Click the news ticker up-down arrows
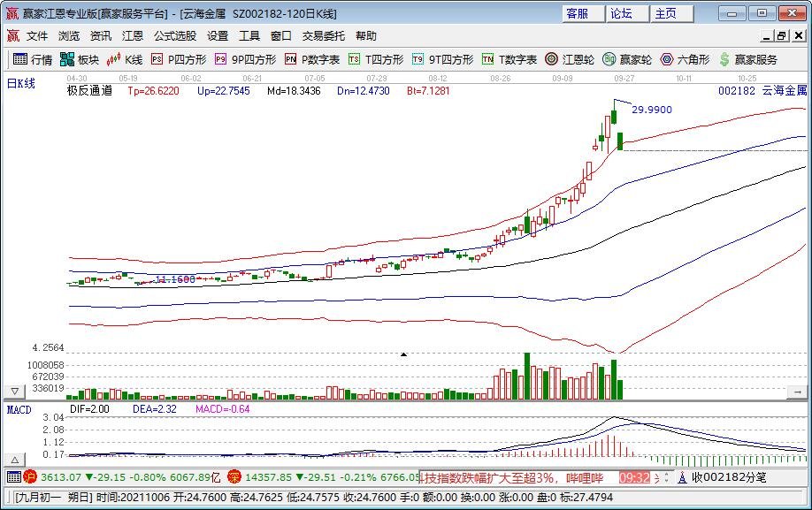812x510 pixels. [x=666, y=477]
